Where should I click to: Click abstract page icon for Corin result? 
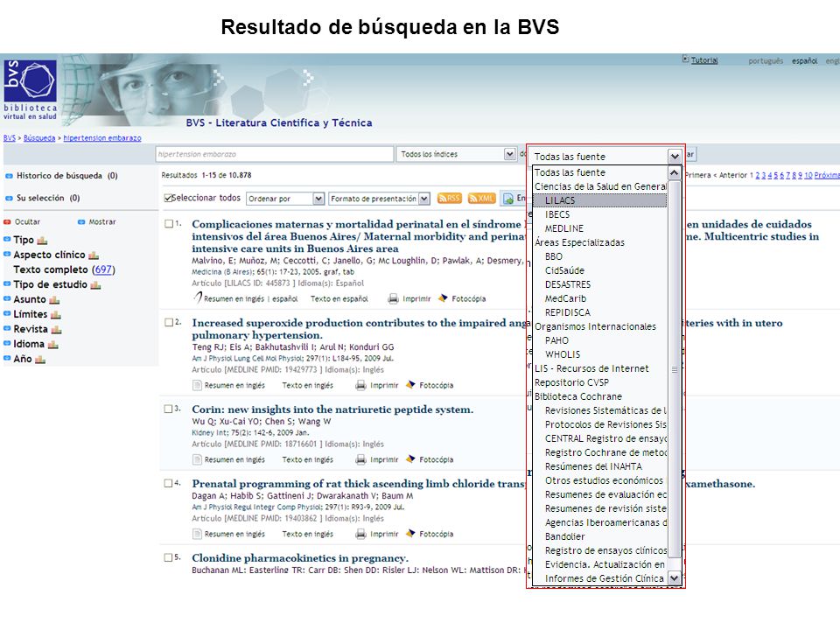coord(197,459)
